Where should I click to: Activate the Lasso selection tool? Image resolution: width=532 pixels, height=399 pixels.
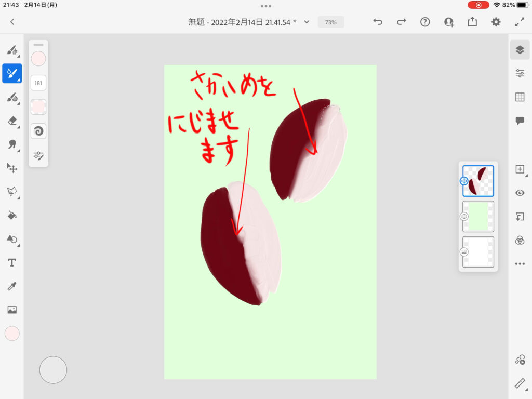(x=11, y=191)
